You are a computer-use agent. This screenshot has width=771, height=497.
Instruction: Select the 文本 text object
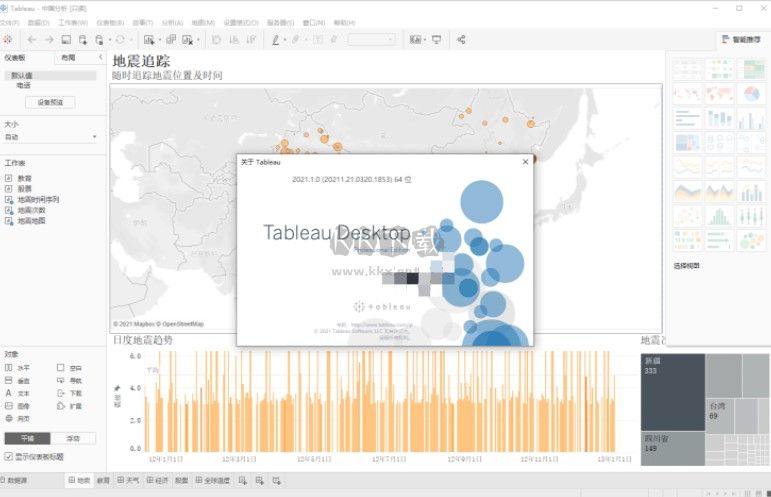pyautogui.click(x=10, y=394)
